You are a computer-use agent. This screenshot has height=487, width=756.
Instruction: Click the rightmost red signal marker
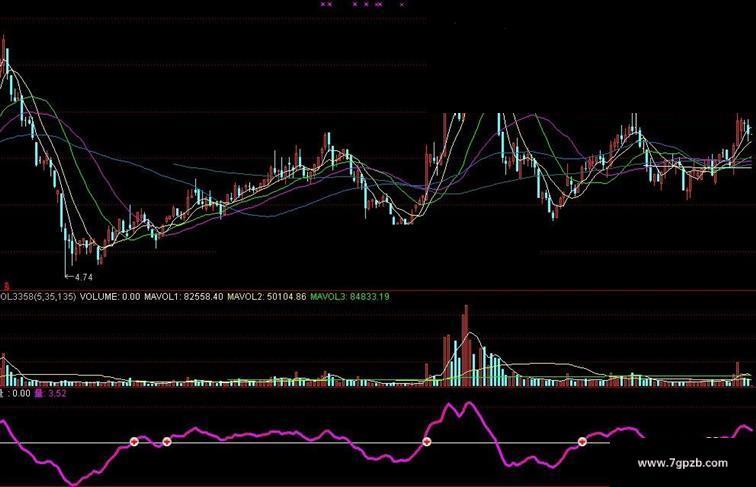(582, 441)
